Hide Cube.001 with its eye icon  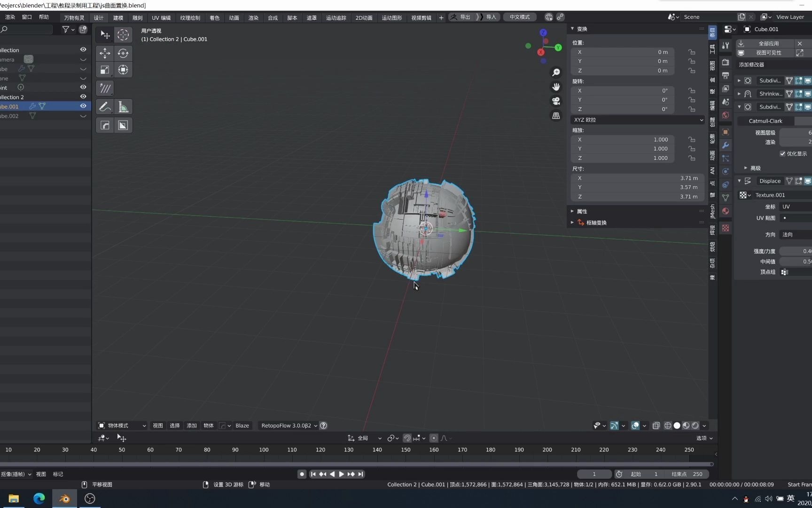tap(83, 106)
